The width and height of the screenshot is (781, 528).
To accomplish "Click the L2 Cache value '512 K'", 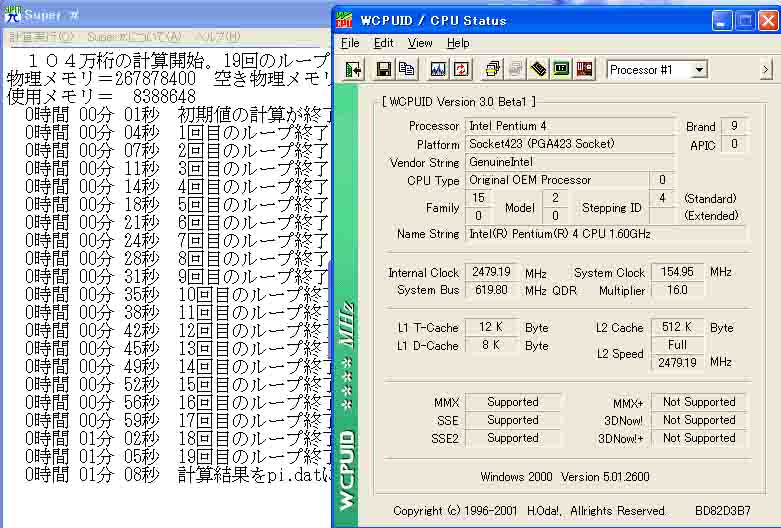I will pyautogui.click(x=677, y=327).
